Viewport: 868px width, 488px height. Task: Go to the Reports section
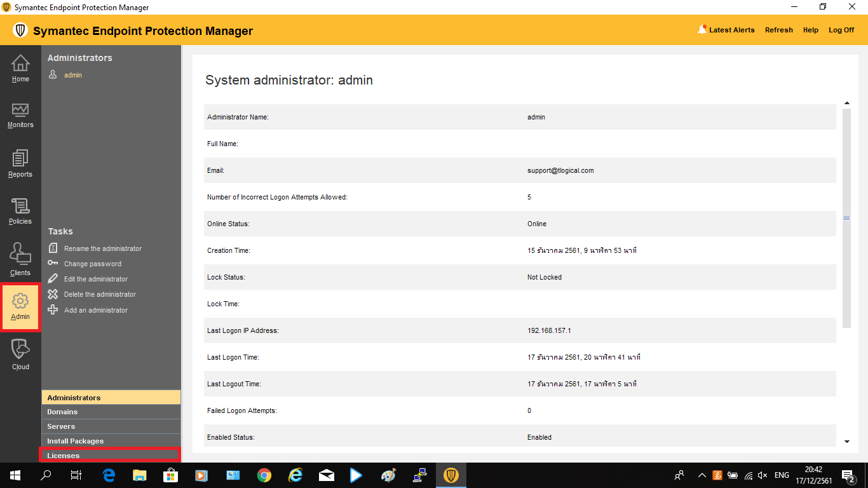click(20, 163)
